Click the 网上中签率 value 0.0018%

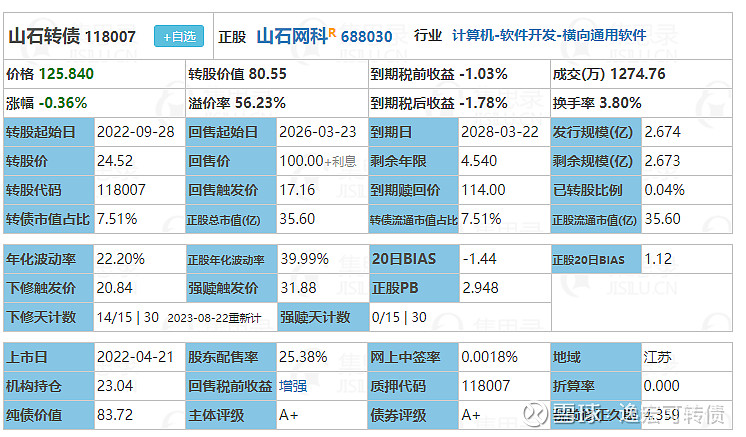click(489, 357)
